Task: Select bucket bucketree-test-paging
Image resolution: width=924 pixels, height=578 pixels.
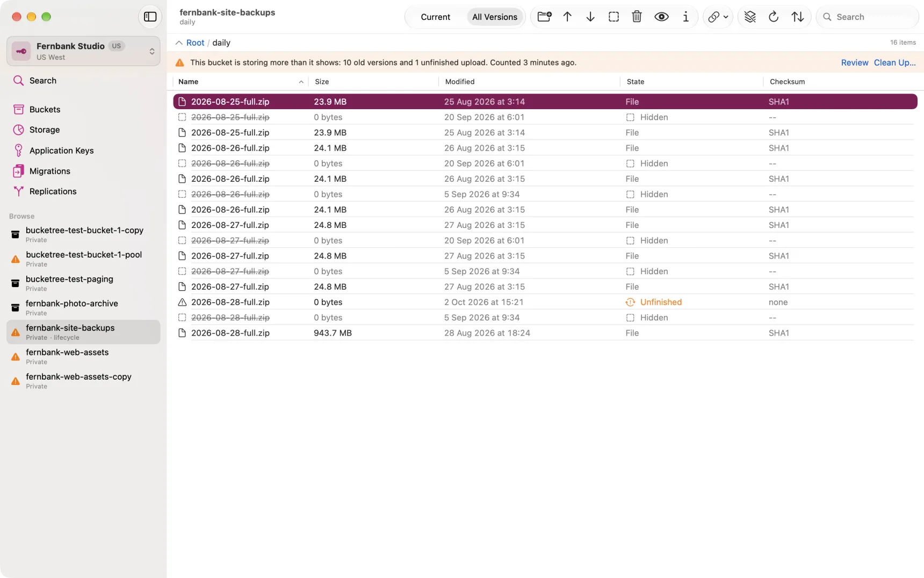Action: point(83,283)
